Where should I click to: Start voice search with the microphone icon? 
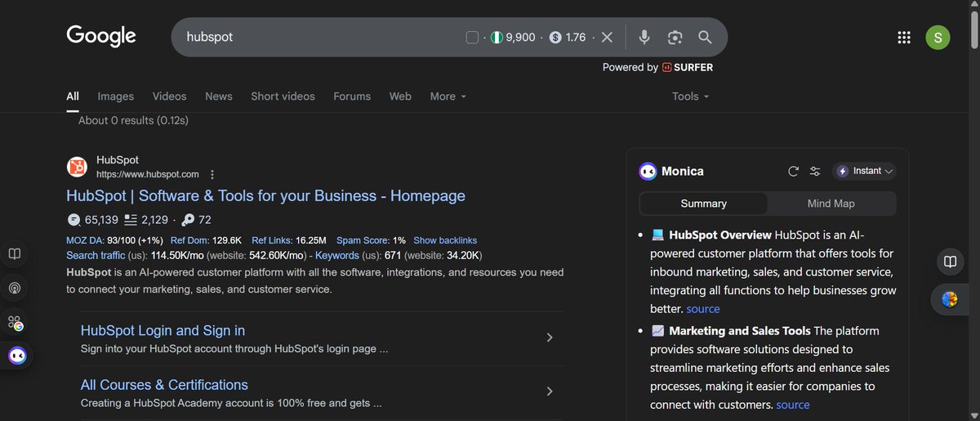point(644,37)
